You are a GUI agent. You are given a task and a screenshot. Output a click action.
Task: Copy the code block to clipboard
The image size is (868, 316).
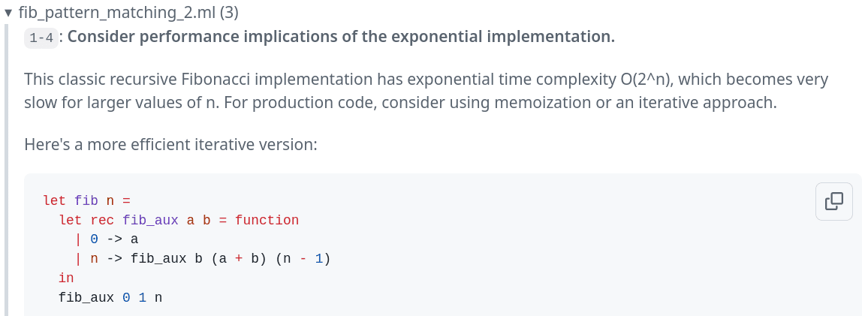pos(833,201)
